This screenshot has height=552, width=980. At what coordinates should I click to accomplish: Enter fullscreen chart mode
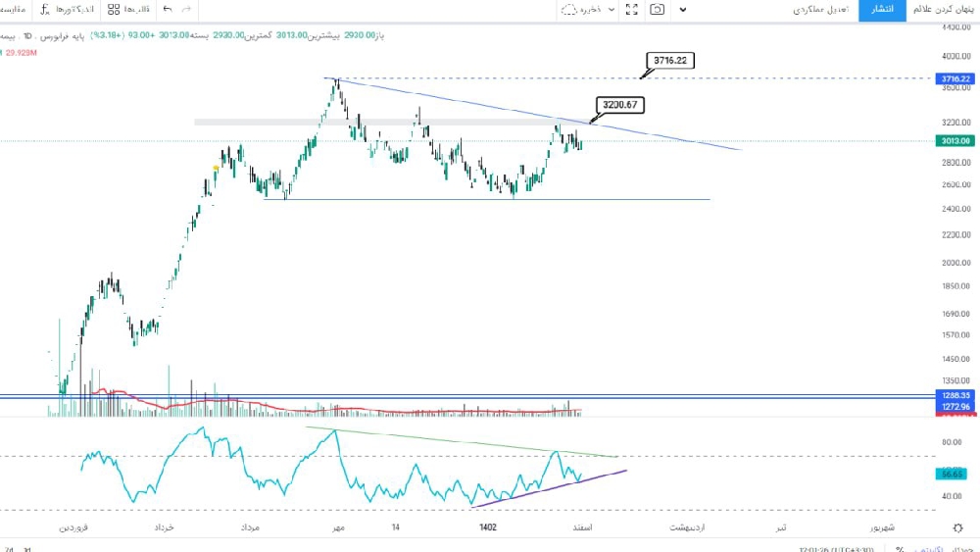pos(632,10)
